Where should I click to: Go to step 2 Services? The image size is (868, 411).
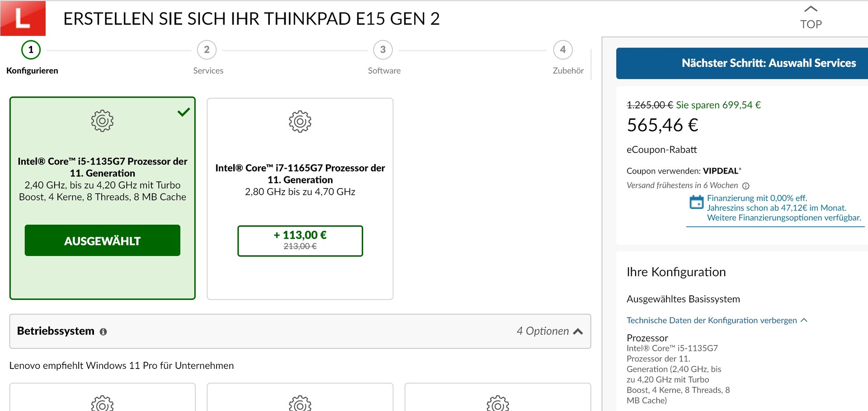tap(207, 50)
